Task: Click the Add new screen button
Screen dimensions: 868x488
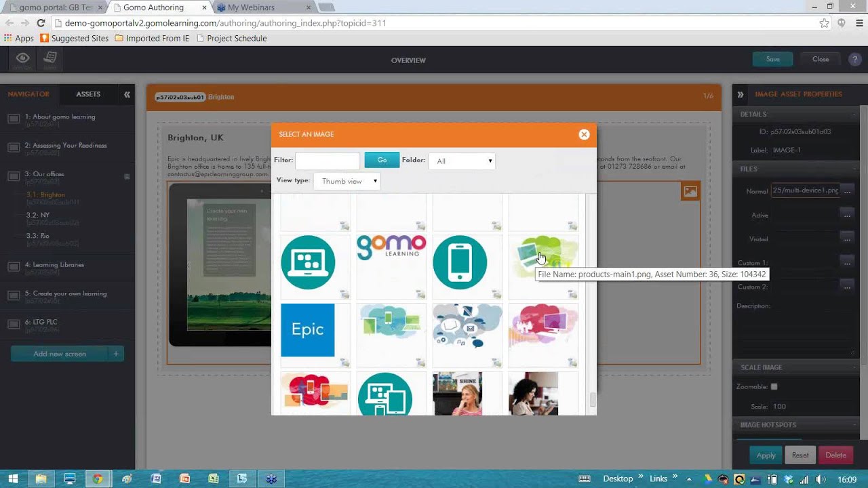Action: 60,354
